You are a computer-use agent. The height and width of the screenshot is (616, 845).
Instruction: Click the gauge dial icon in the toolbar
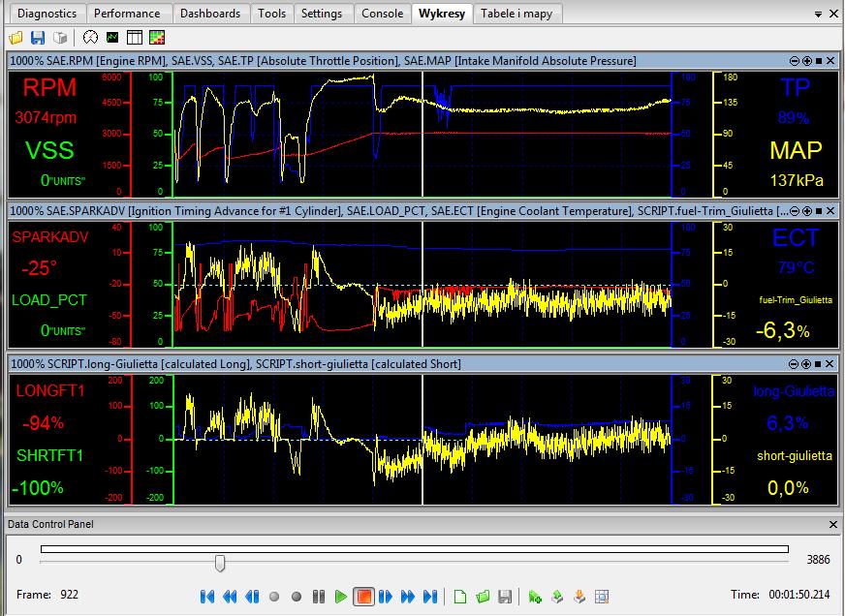91,38
